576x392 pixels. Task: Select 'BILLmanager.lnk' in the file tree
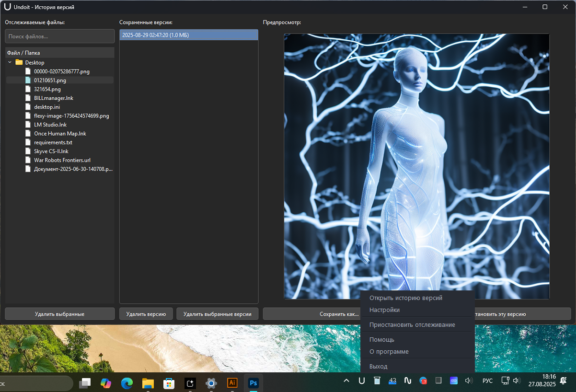pos(54,98)
